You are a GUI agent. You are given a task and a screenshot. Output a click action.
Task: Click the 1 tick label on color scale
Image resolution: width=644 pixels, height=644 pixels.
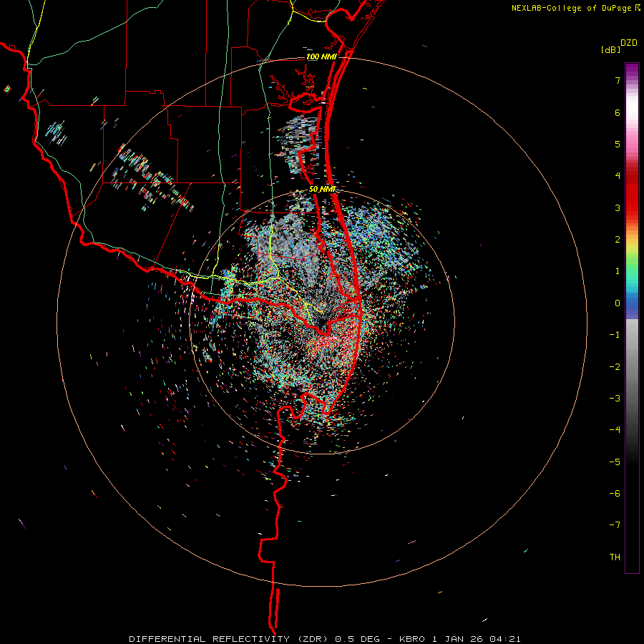tap(618, 271)
